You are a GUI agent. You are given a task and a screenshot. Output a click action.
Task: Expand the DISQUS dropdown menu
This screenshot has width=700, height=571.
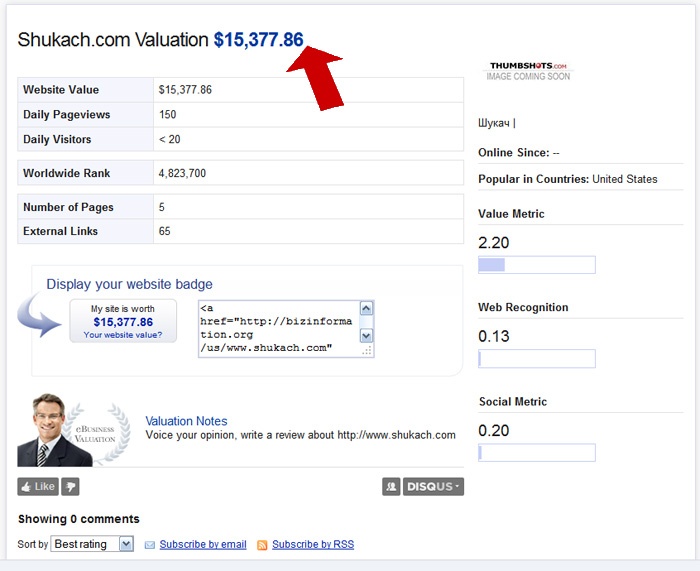tap(433, 486)
